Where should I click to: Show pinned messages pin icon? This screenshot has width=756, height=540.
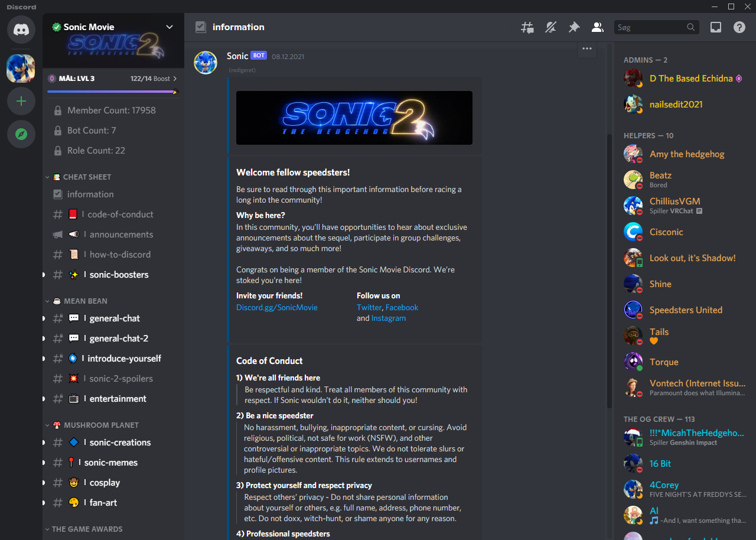pos(574,27)
